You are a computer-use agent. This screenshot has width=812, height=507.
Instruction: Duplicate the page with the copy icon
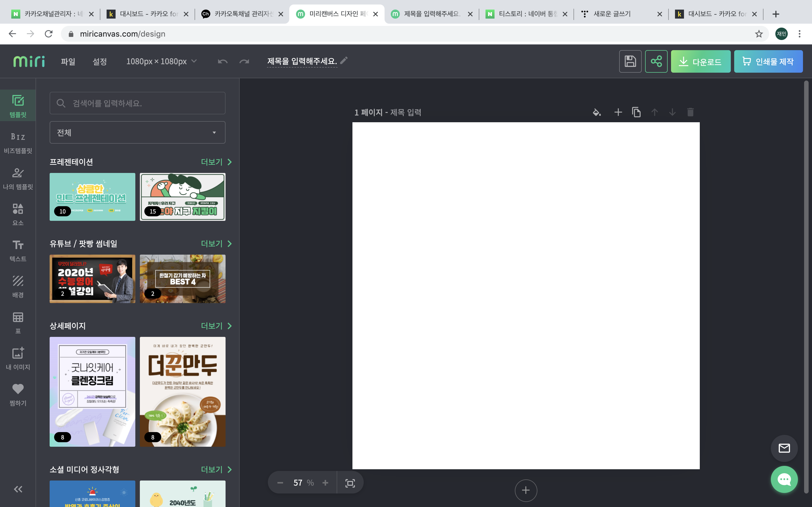pos(636,112)
